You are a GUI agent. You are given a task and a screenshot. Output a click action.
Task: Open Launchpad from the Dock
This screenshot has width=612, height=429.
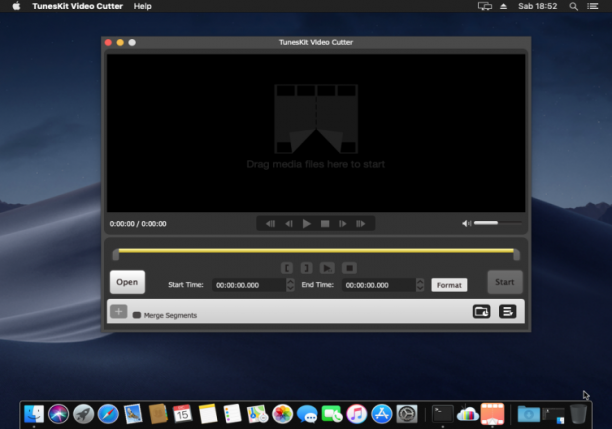pos(83,414)
